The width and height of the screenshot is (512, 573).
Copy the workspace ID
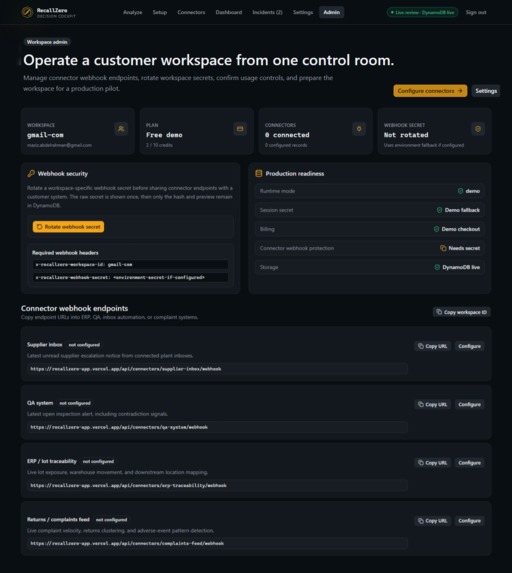click(x=462, y=312)
